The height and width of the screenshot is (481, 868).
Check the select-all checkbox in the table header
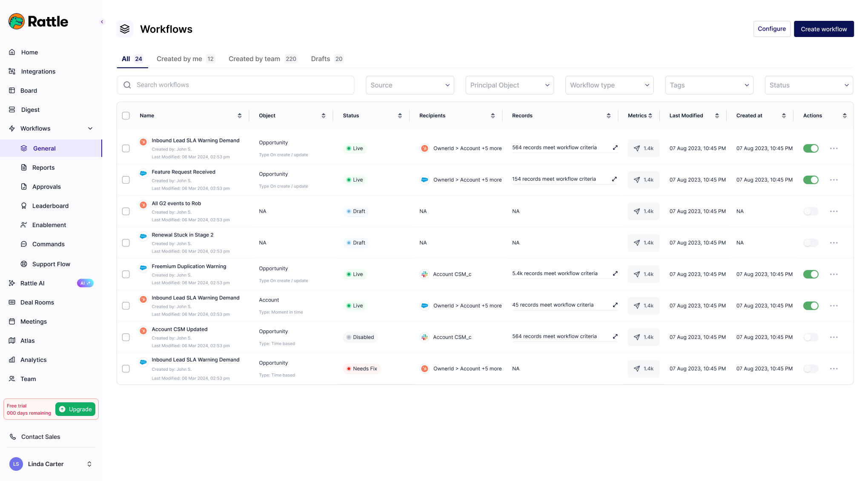(126, 115)
